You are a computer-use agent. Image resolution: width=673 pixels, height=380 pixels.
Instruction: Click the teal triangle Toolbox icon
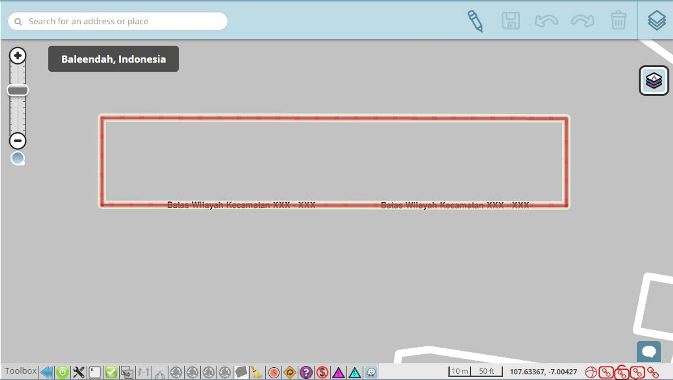[355, 372]
